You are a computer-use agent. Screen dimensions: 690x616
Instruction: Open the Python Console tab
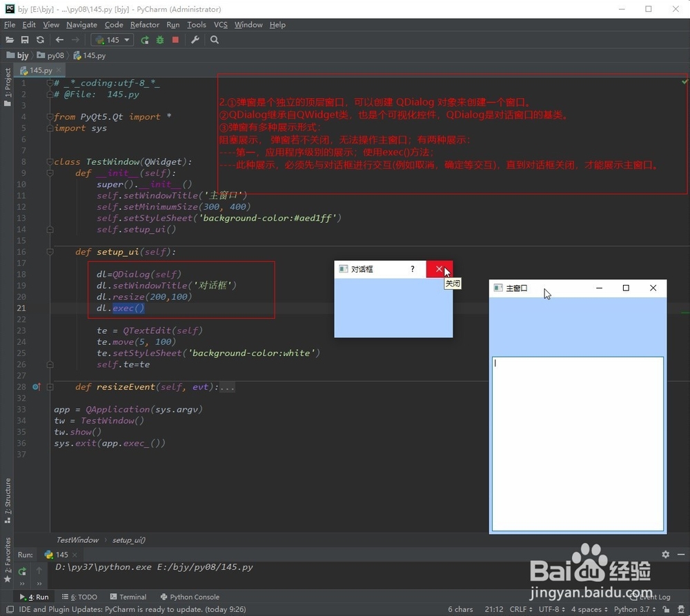tap(190, 597)
